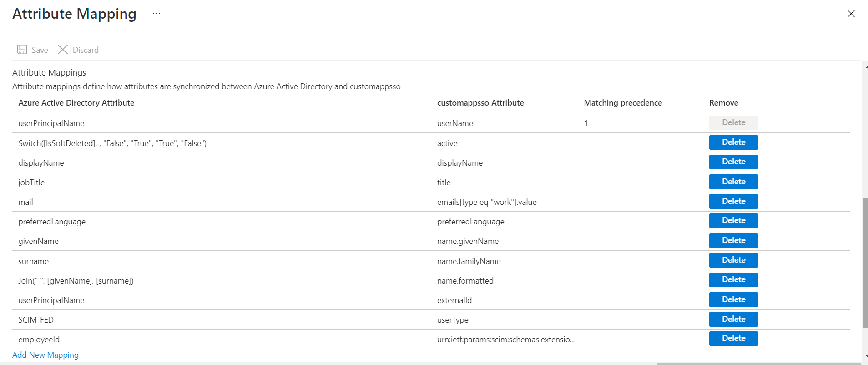This screenshot has height=365, width=868.
Task: Click the vertical scrollbar down arrow
Action: tap(866, 356)
